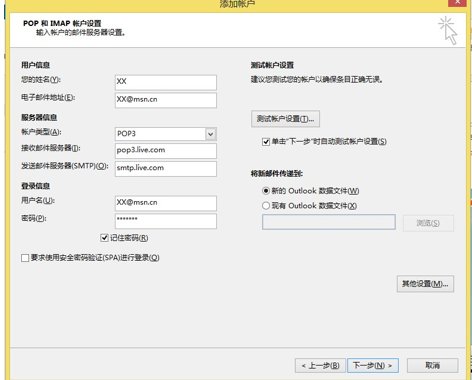The image size is (472, 380).
Task: Click the 测试帐户设置 section heading
Action: (x=272, y=65)
